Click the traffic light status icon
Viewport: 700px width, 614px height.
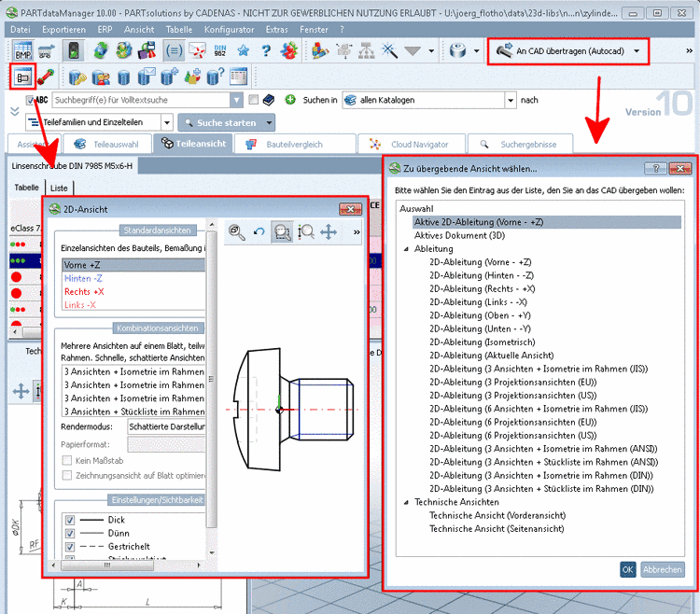click(74, 50)
